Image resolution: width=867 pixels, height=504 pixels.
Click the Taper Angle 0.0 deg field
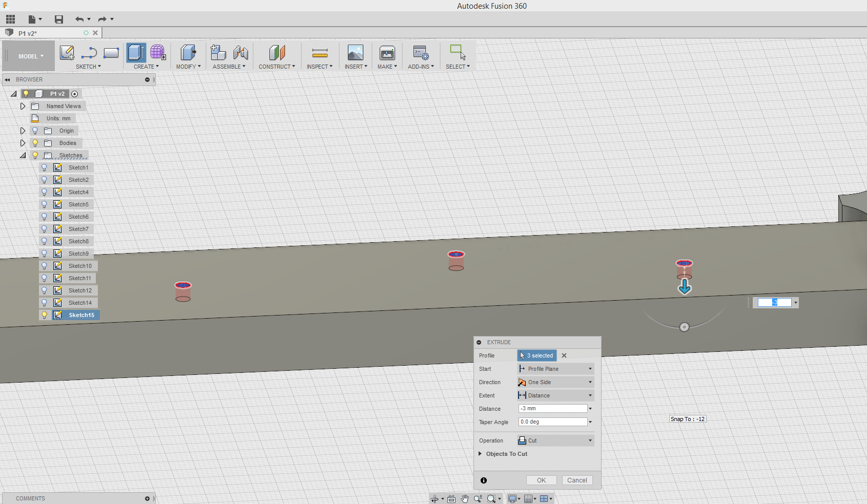(553, 422)
